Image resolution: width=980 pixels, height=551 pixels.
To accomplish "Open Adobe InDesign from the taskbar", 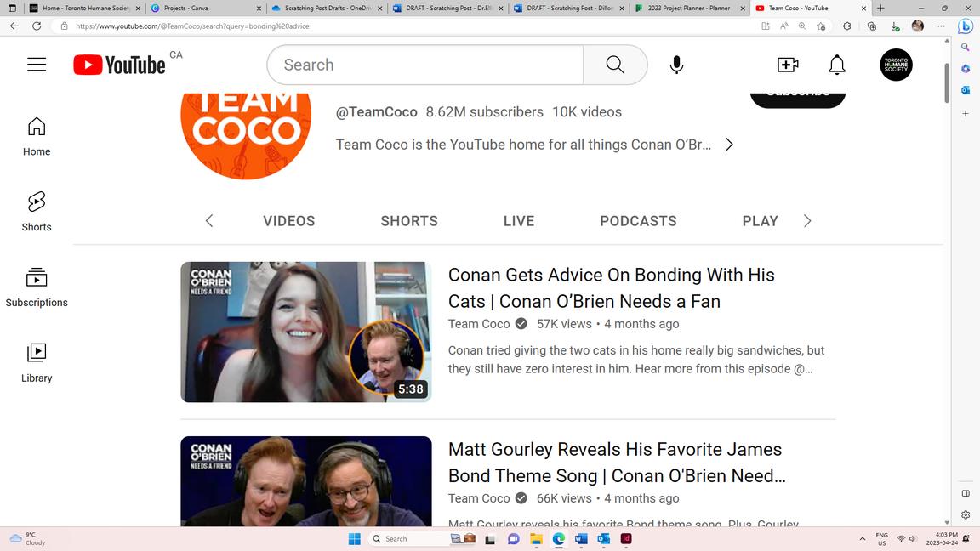I will click(626, 538).
